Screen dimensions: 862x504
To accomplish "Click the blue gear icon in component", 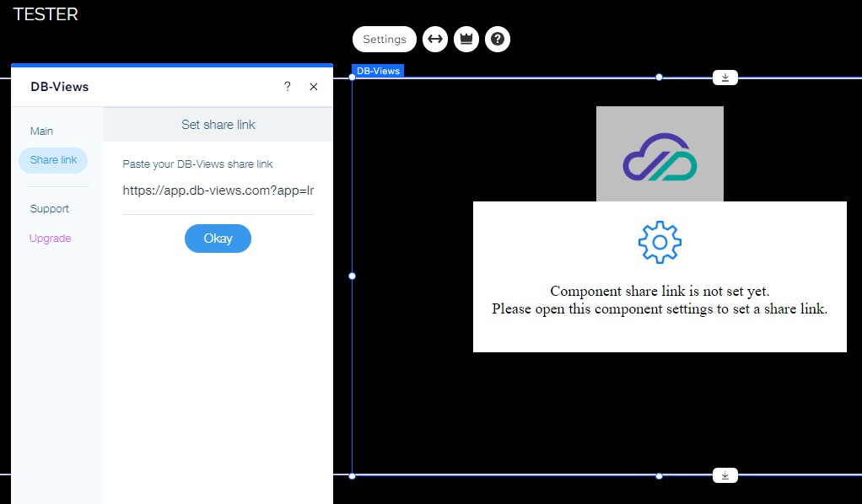I will (660, 243).
